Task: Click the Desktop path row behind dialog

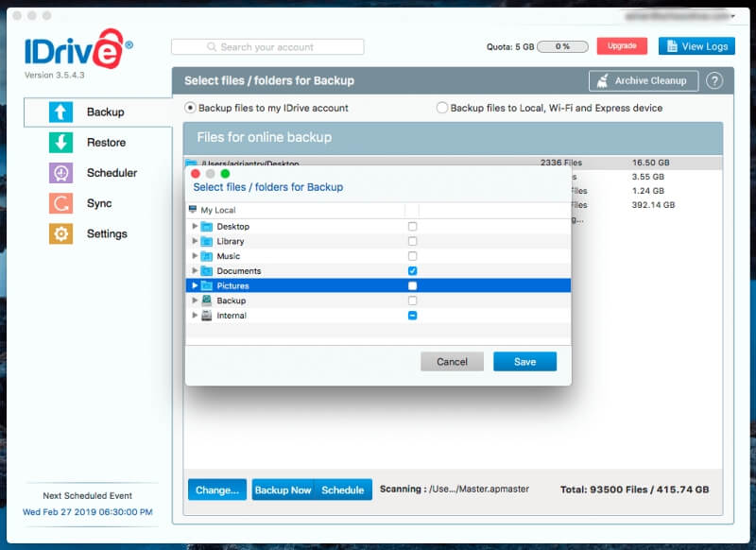Action: click(x=454, y=163)
